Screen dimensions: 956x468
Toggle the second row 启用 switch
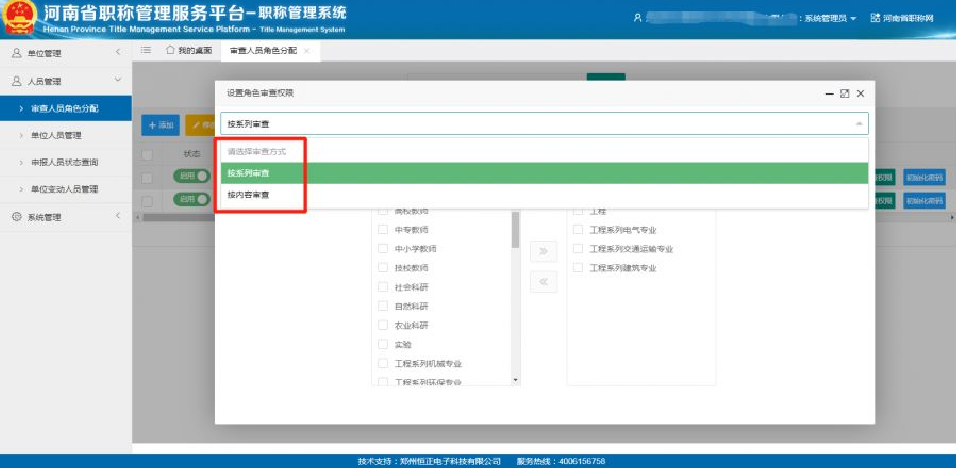tap(191, 199)
